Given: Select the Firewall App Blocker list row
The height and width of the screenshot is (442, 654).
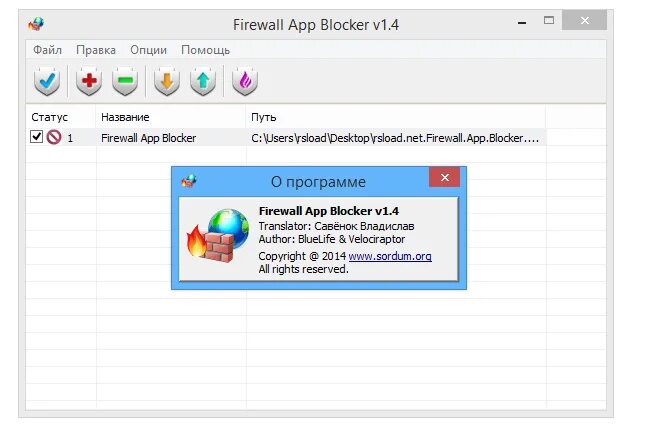Looking at the screenshot, I should [286, 137].
